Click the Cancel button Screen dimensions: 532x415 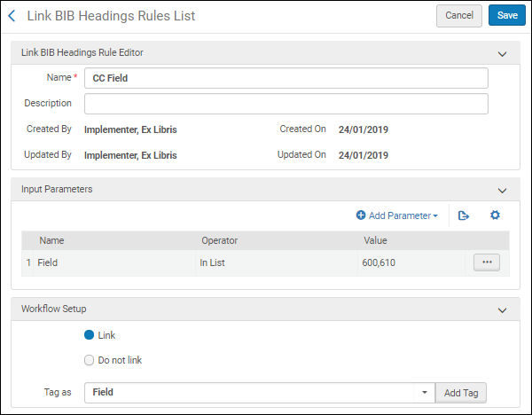coord(459,16)
